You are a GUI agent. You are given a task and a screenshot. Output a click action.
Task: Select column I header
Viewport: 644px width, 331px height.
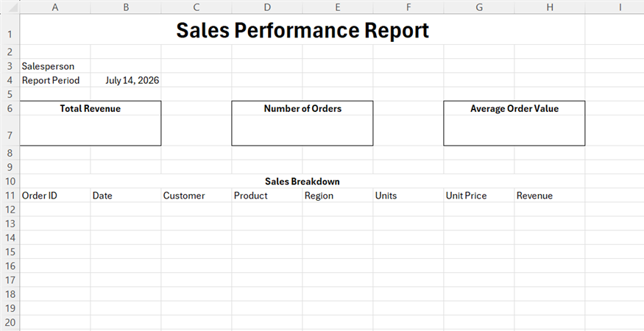[615, 7]
